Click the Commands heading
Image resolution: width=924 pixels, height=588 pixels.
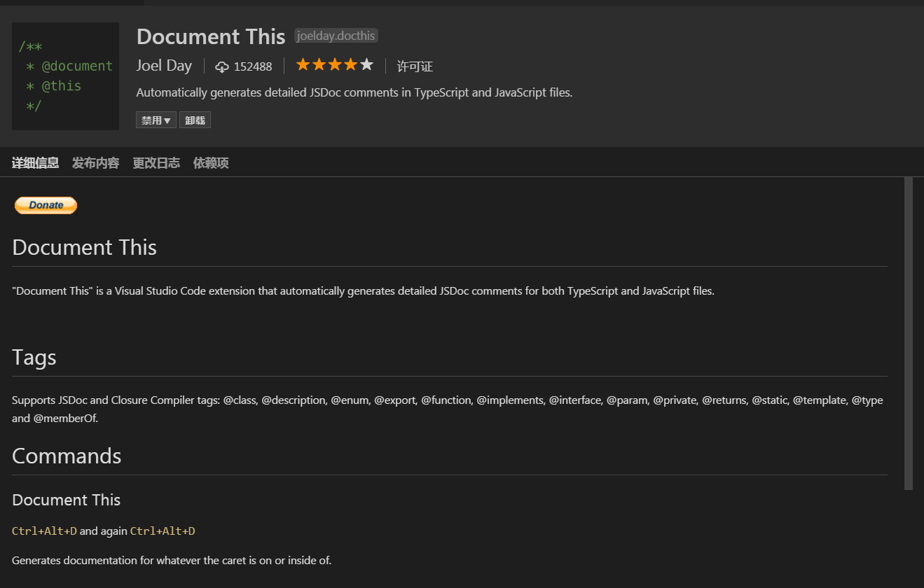pyautogui.click(x=67, y=456)
